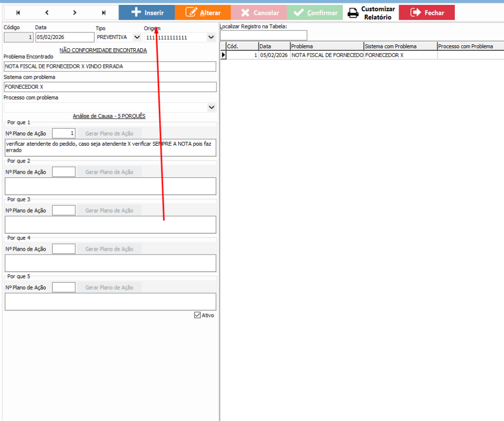Click the Por que 2 text area
This screenshot has width=504, height=421.
pyautogui.click(x=110, y=186)
